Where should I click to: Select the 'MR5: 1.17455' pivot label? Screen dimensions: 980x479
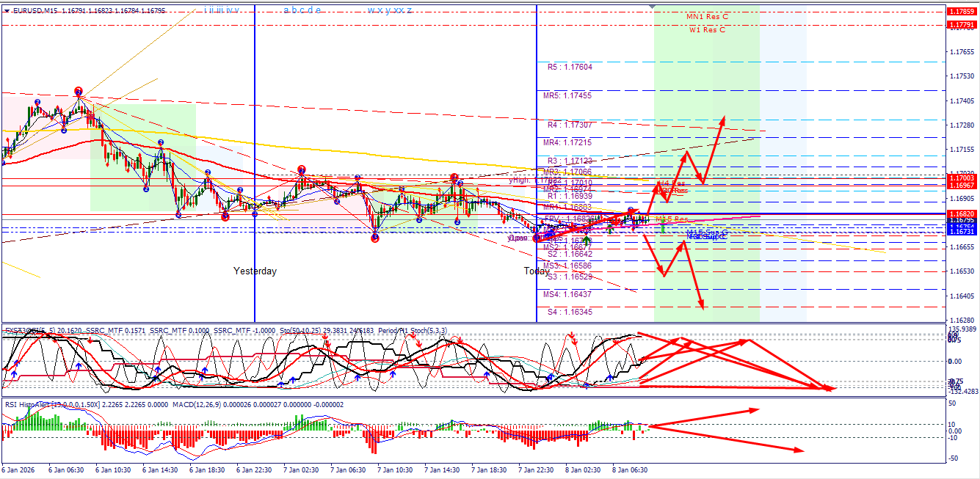point(567,95)
